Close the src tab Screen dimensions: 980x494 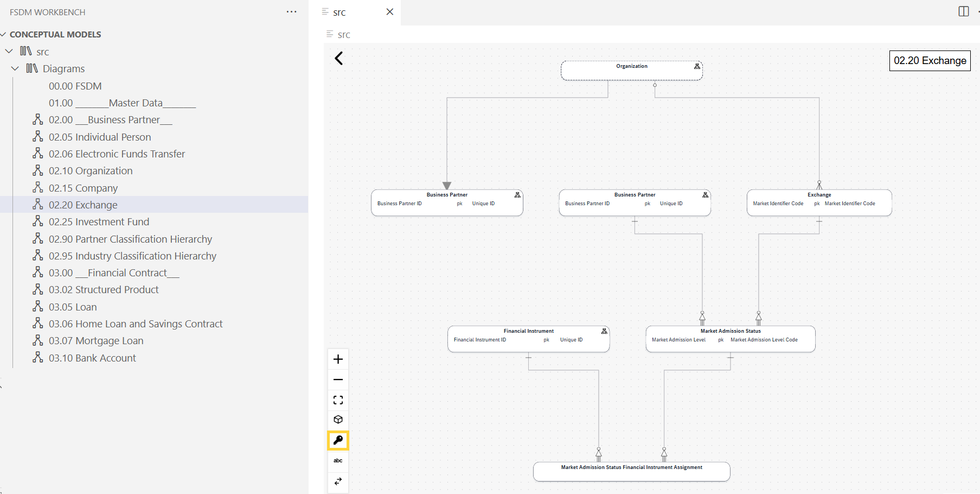tap(389, 12)
